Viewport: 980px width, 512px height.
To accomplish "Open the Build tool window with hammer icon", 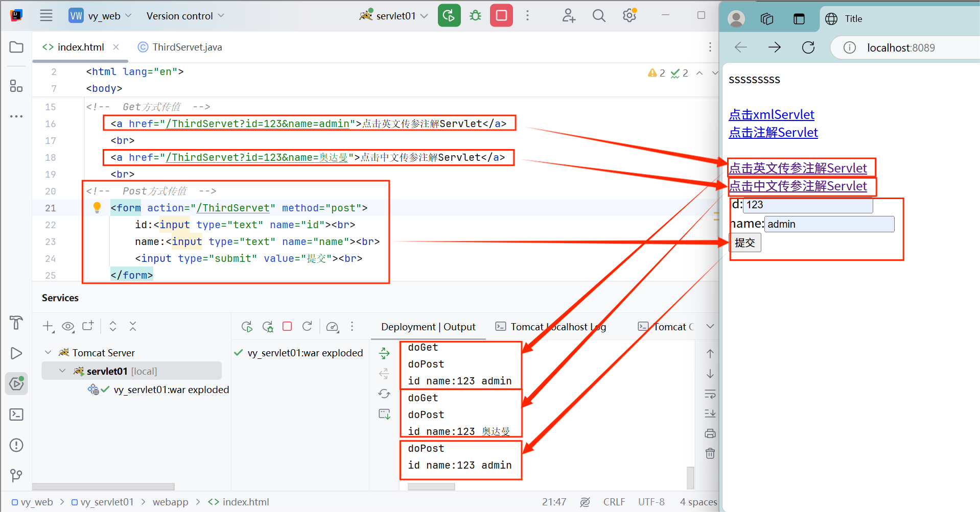I will tap(16, 323).
